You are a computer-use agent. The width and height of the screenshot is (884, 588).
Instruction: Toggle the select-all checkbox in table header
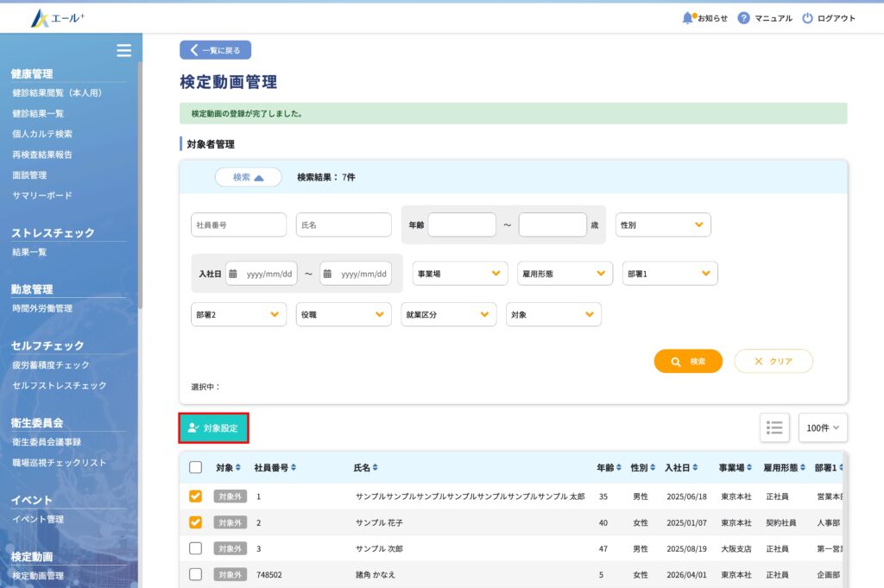pos(196,467)
